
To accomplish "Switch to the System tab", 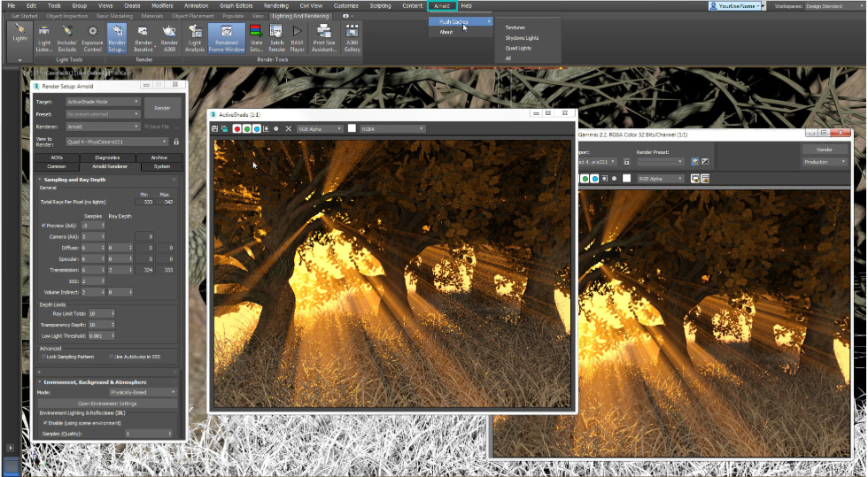I will click(x=161, y=166).
